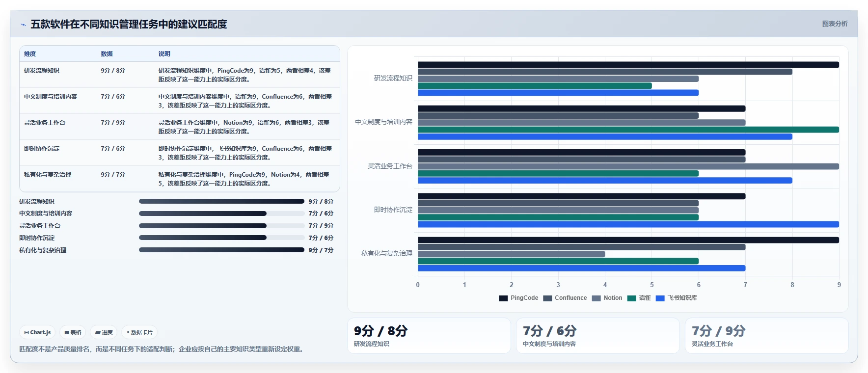Click the 中文制度与培训内容 progress bar
868x373 pixels.
pos(221,213)
